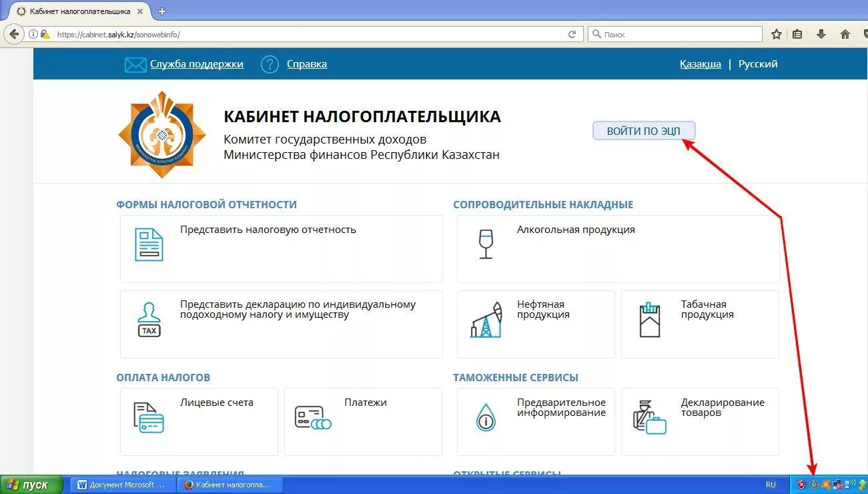The image size is (868, 494).
Task: Click the droplet icon for Предварительное информирование
Action: pyautogui.click(x=485, y=417)
